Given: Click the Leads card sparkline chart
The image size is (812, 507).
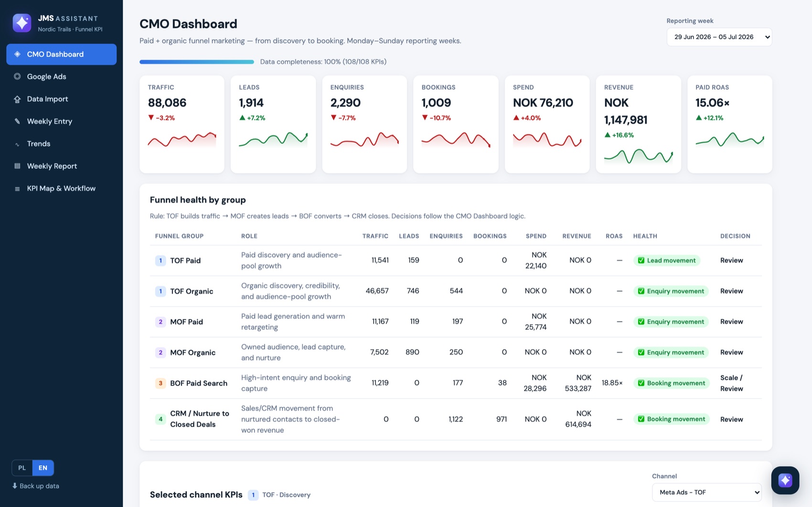Looking at the screenshot, I should tap(273, 139).
